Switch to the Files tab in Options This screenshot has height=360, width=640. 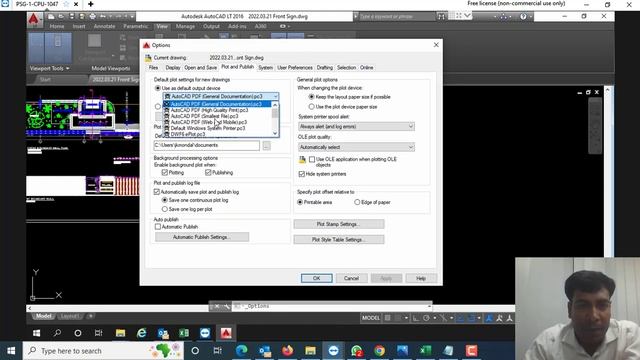pos(153,68)
